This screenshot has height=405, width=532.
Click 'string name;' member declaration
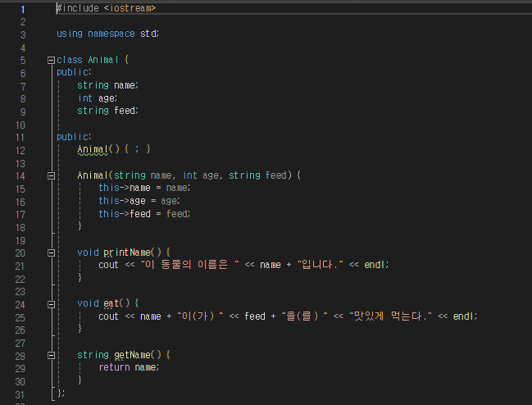(x=107, y=85)
